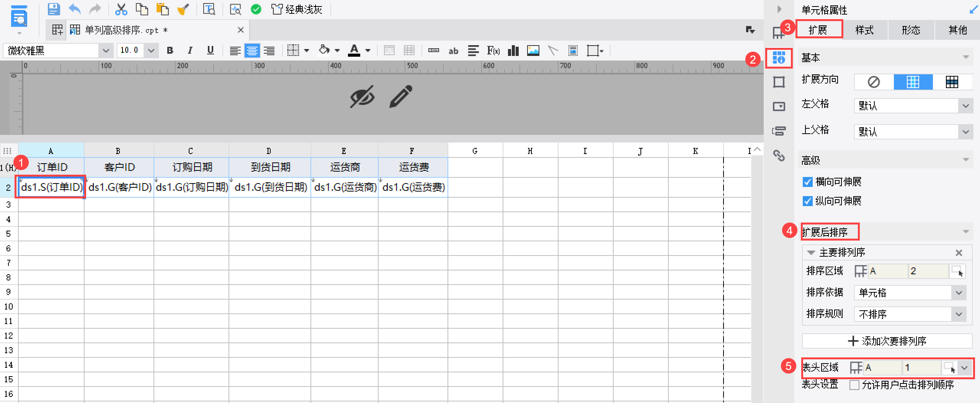Undo the last action
This screenshot has height=403, width=980.
75,9
